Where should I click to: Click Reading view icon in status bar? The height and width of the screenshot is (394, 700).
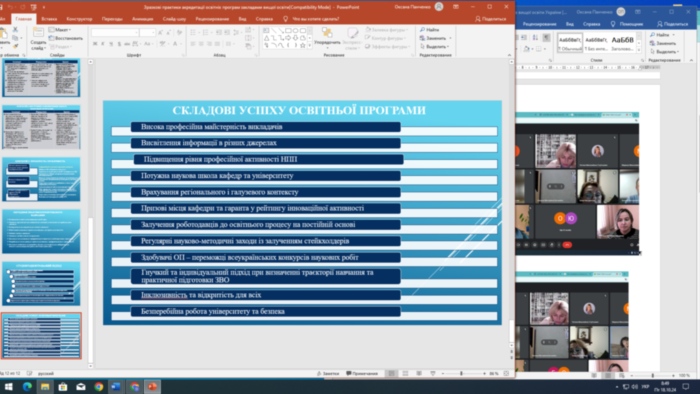419,373
